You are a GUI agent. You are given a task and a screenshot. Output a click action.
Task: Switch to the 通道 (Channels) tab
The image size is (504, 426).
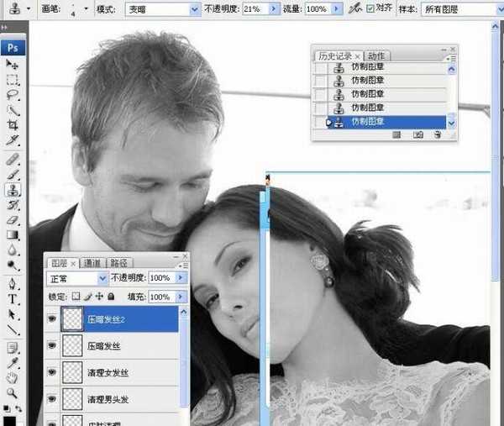pyautogui.click(x=91, y=263)
